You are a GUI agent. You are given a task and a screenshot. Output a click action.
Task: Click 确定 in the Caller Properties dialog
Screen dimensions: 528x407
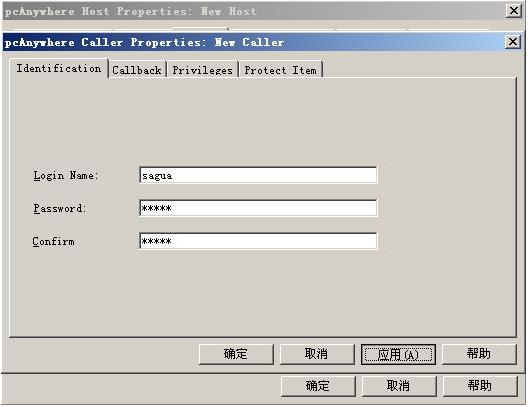236,354
